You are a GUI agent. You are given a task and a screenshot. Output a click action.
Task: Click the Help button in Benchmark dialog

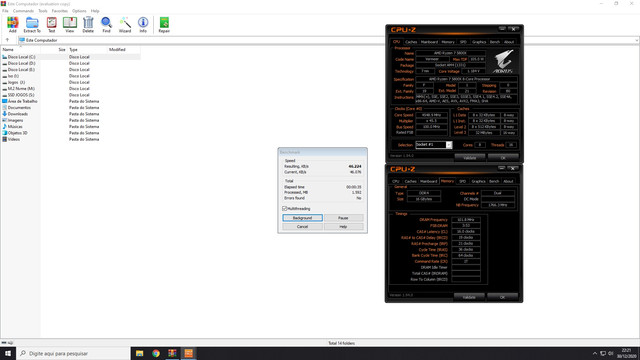(343, 227)
